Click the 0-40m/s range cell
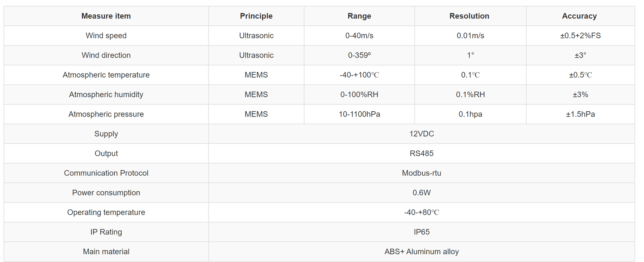The height and width of the screenshot is (262, 644). [x=359, y=36]
